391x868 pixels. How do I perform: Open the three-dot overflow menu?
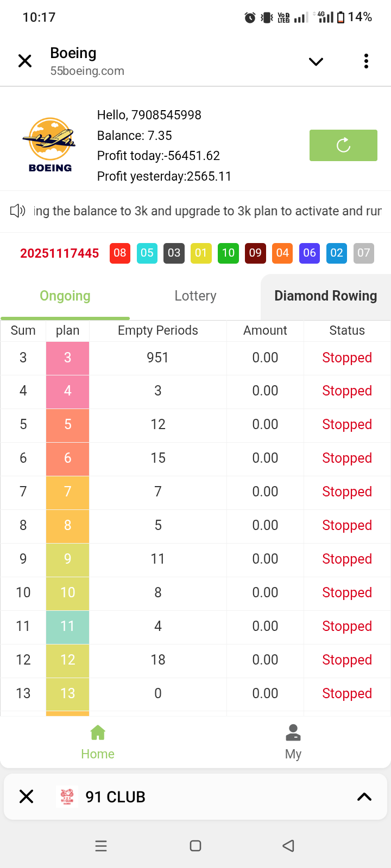coord(366,61)
